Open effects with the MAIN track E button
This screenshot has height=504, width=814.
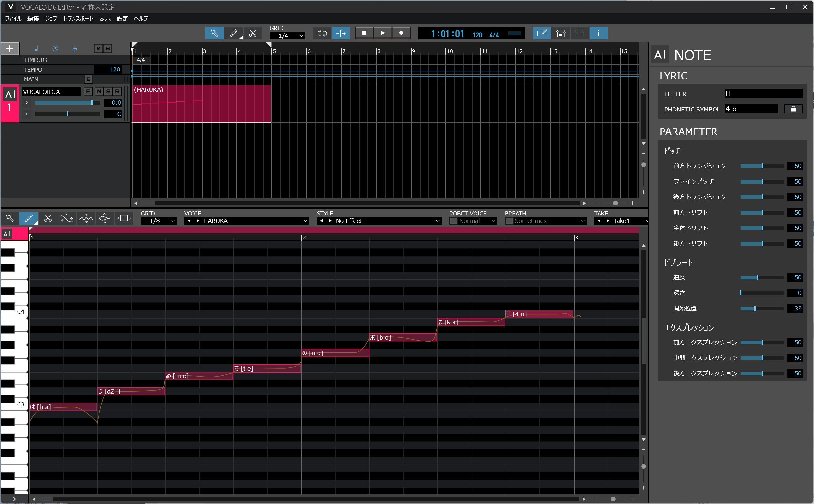(88, 79)
